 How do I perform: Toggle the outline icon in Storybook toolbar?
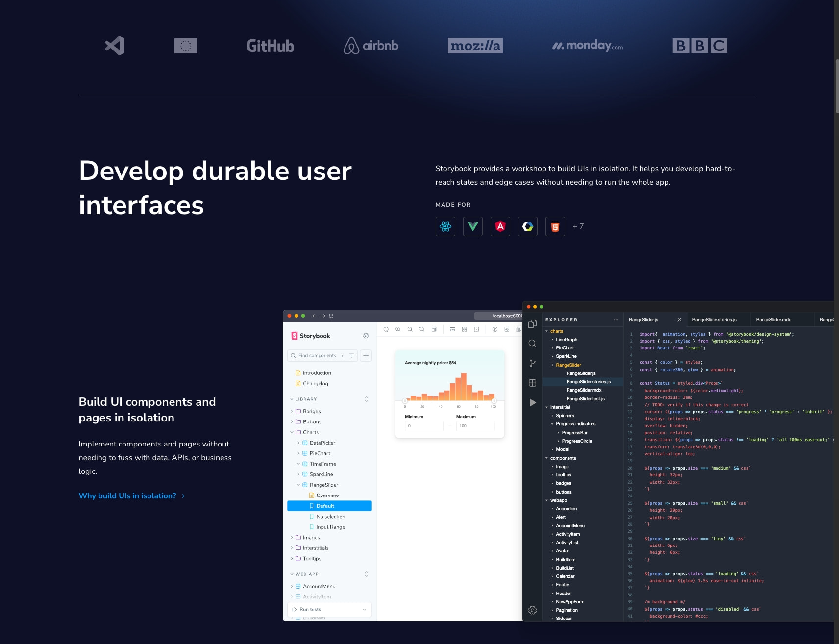click(476, 329)
